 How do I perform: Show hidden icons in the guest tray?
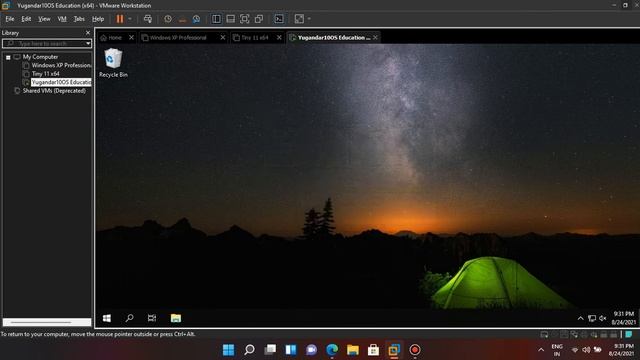tap(580, 318)
